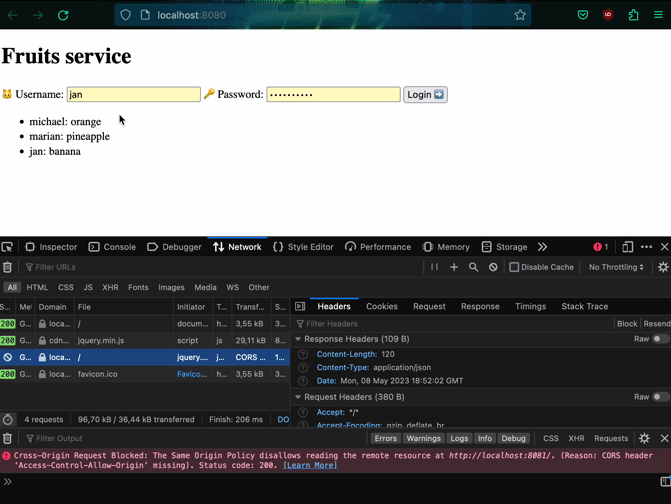Screen dimensions: 671x504
Task: Enable the Disable Cache checkbox
Action: (514, 267)
